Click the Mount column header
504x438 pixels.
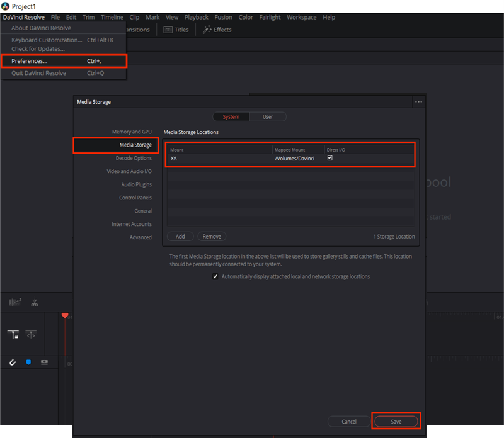pos(219,150)
